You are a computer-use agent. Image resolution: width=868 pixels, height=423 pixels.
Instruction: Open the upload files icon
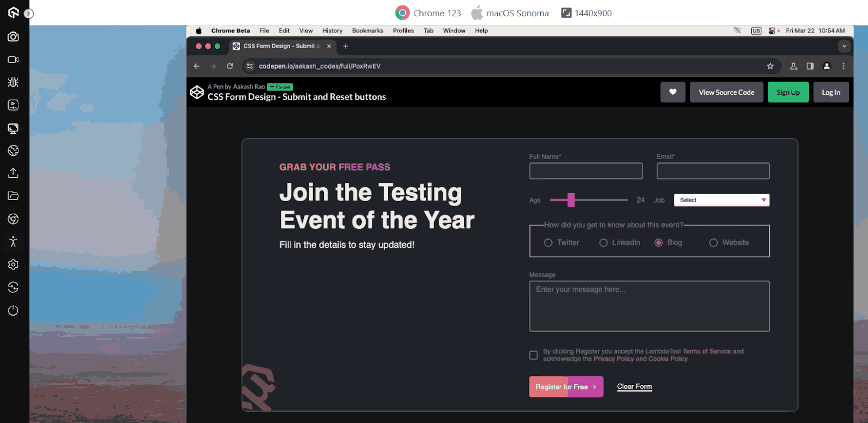pyautogui.click(x=13, y=173)
